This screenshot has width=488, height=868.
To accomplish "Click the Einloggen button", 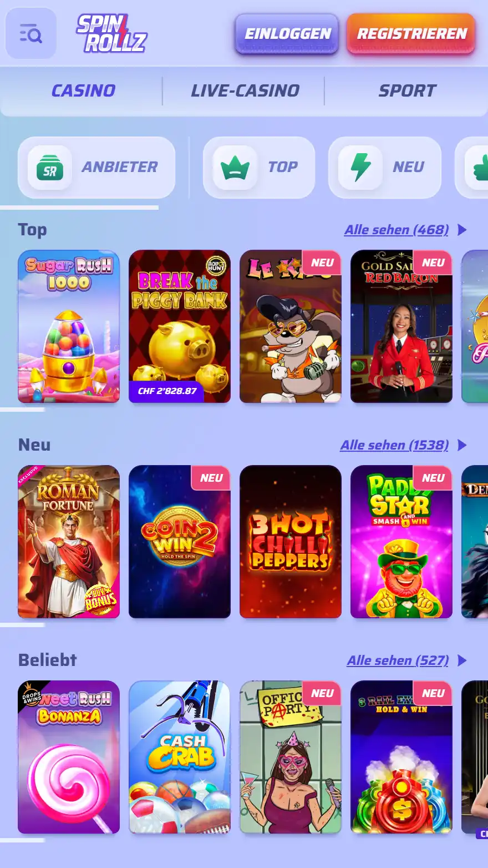I will point(287,34).
